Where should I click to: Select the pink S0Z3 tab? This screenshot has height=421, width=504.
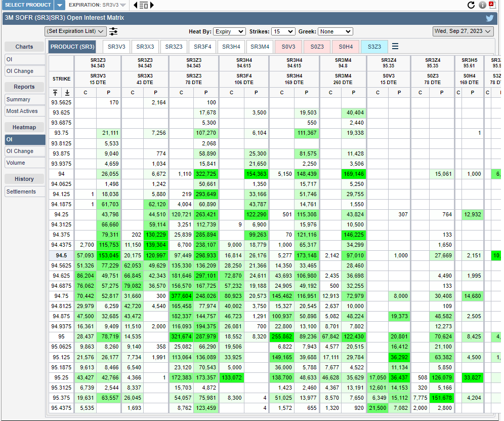[317, 47]
